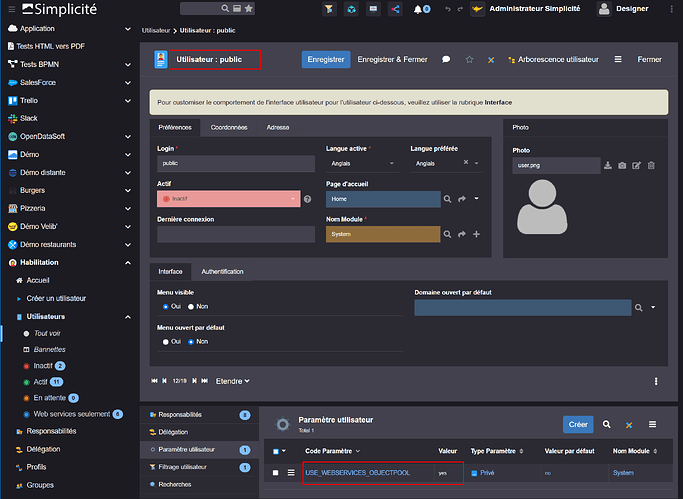Switch to the Coordonnées tab
This screenshot has width=683, height=499.
coord(229,128)
